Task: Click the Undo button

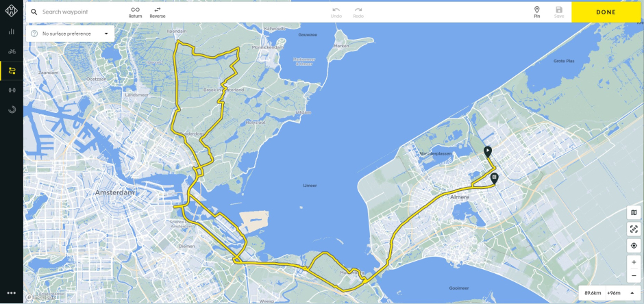Action: pos(336,12)
